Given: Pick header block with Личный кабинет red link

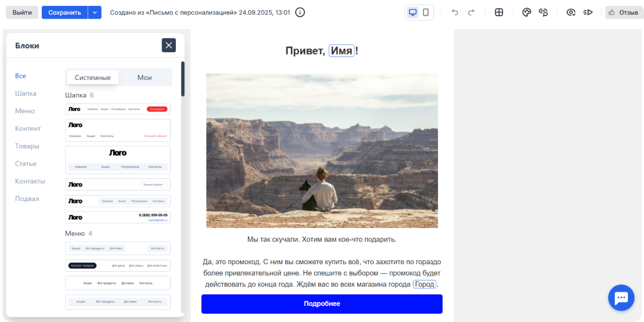Looking at the screenshot, I should (x=118, y=130).
